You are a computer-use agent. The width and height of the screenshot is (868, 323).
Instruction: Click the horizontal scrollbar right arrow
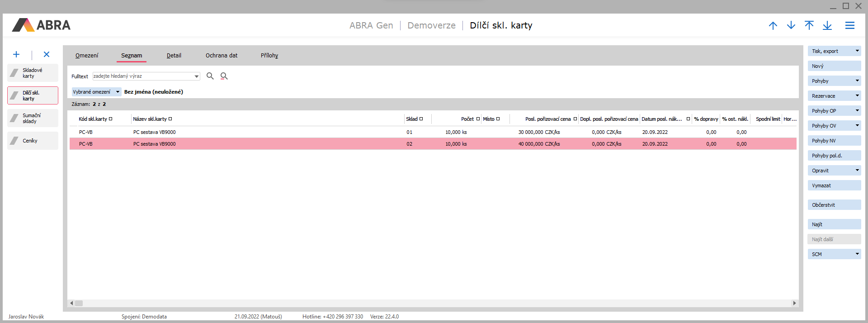794,303
